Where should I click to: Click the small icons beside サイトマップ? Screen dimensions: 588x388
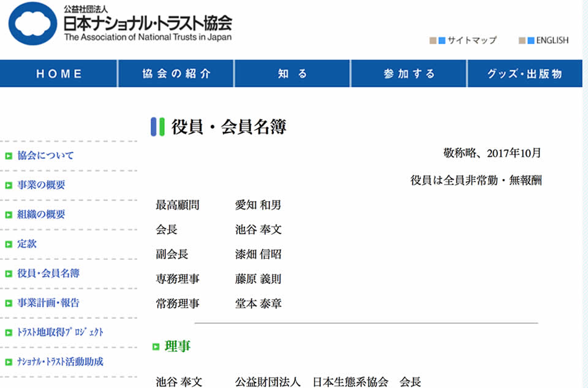[x=437, y=40]
